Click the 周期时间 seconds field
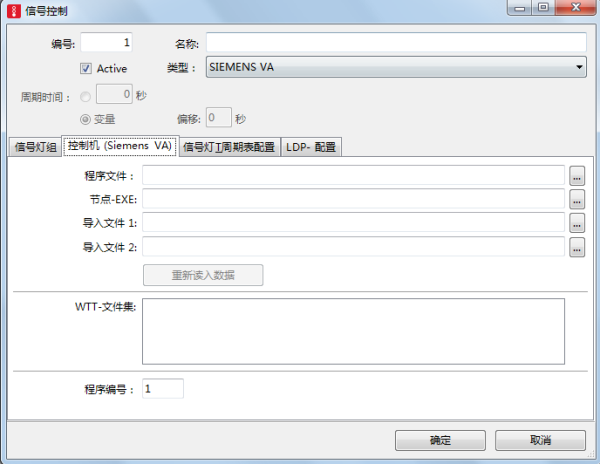Screen dimensions: 600x464 coord(114,94)
